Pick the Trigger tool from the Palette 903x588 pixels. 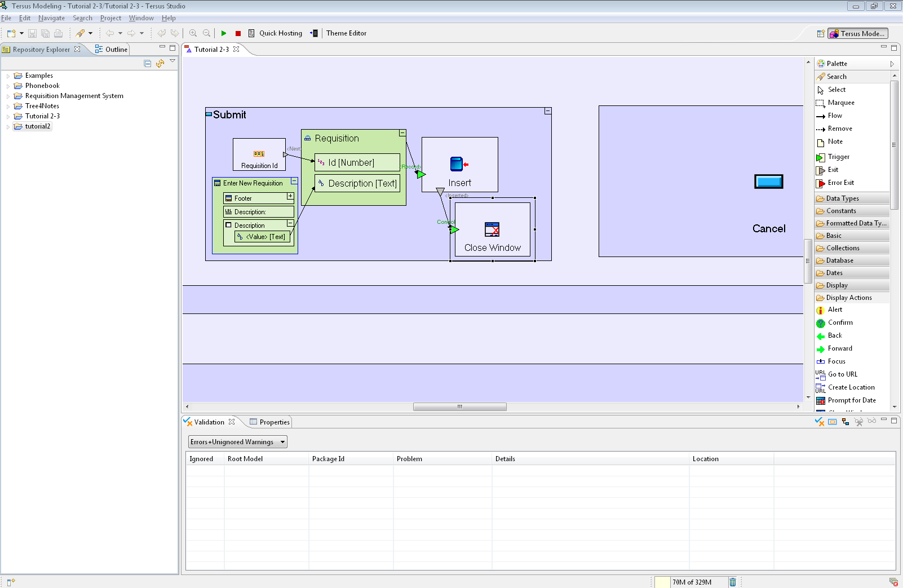838,157
